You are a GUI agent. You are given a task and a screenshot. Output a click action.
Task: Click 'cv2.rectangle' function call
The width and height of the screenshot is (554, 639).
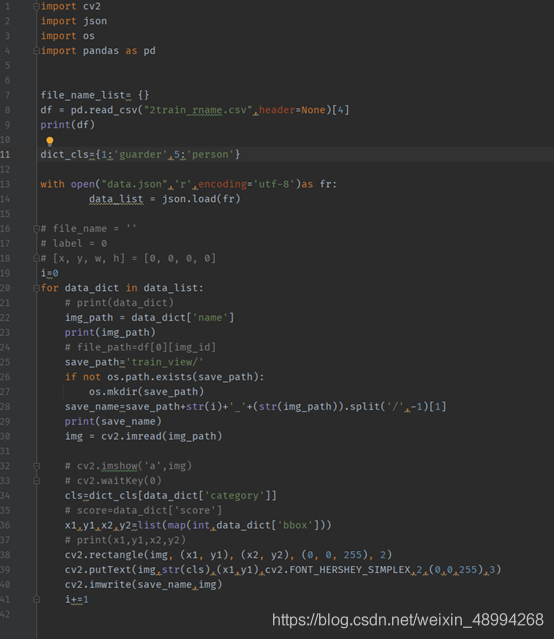point(104,555)
